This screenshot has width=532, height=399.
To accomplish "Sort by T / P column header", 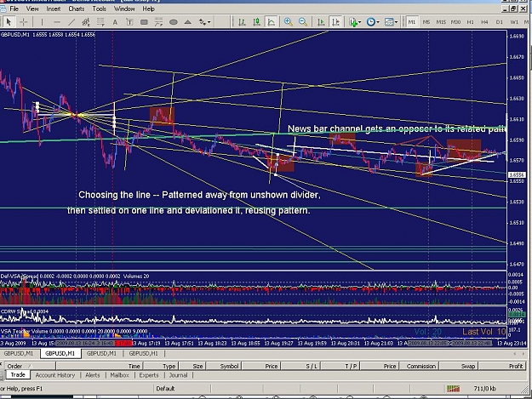I will point(340,366).
